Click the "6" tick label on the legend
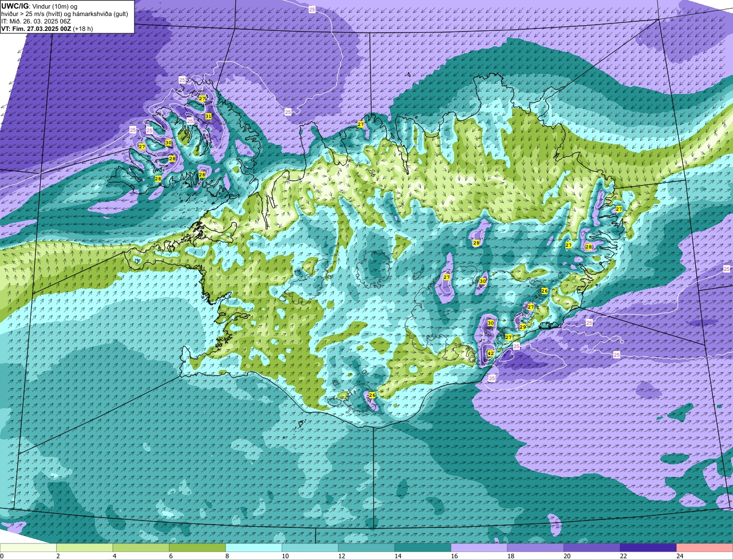 click(x=171, y=556)
